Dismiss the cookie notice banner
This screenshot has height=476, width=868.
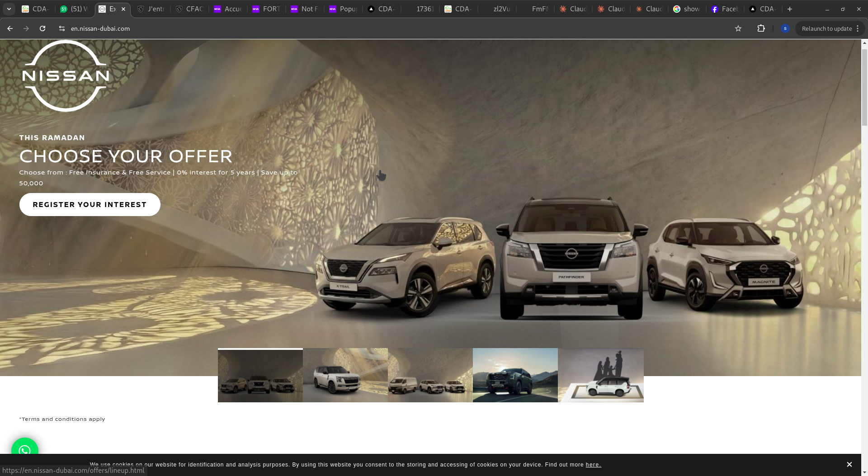tap(849, 464)
